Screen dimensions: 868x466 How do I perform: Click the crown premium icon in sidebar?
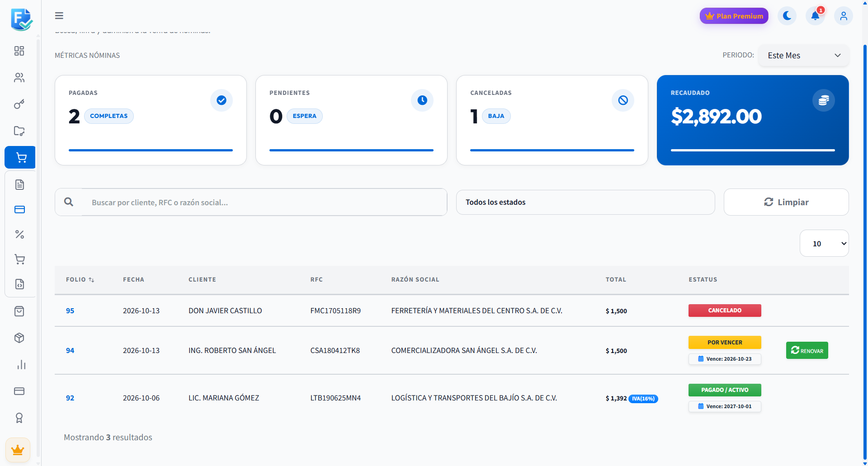[x=18, y=450]
